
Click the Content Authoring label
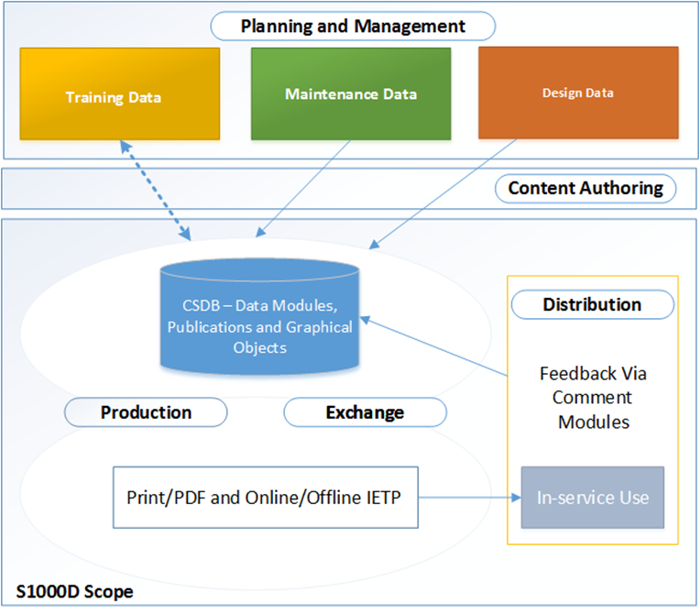tap(585, 189)
